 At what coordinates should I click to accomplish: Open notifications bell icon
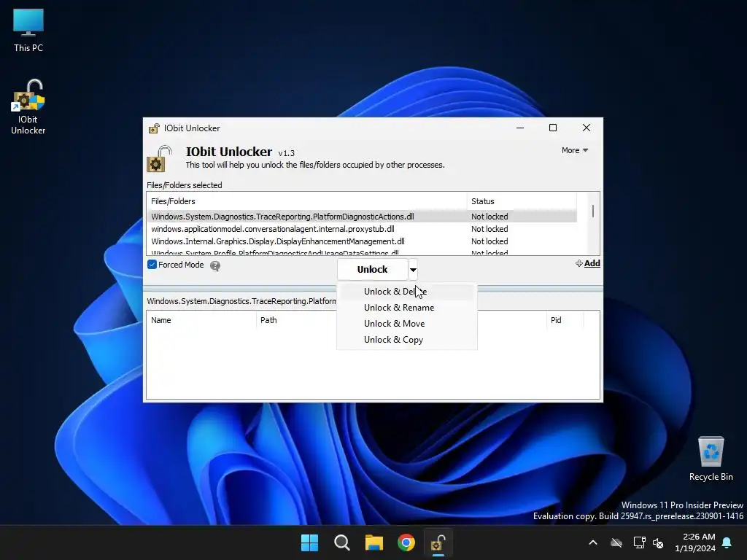click(x=727, y=542)
